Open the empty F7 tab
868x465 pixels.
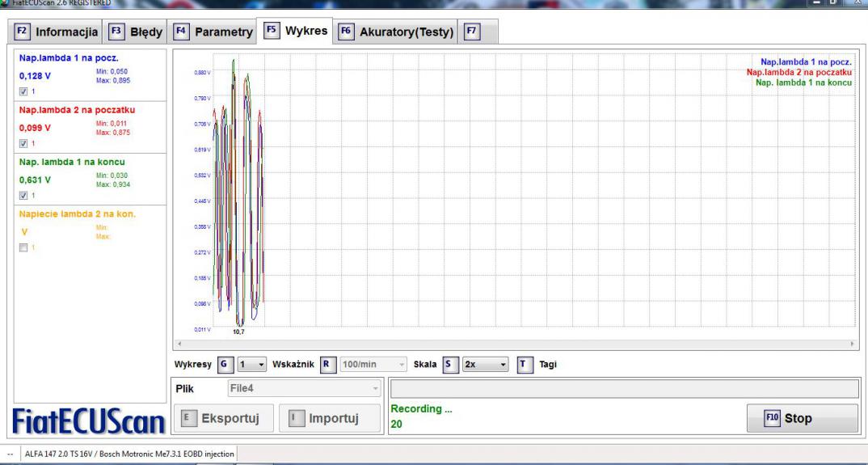[x=477, y=32]
